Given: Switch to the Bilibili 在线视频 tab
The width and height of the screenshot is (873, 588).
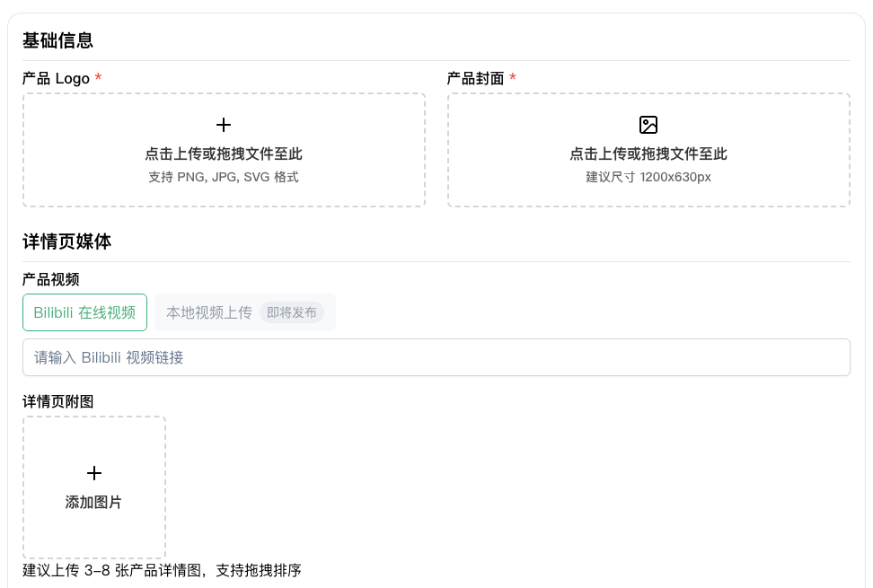Looking at the screenshot, I should click(x=84, y=312).
